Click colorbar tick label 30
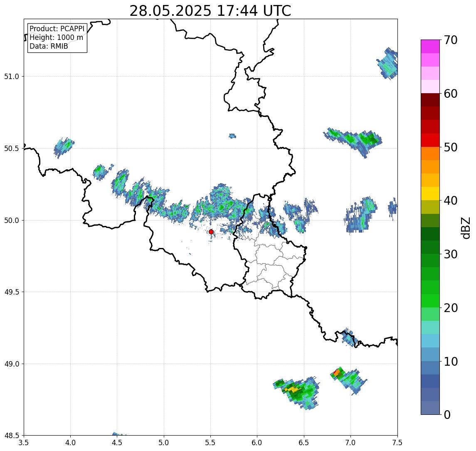Viewport: 476px width, 451px height. (x=451, y=254)
